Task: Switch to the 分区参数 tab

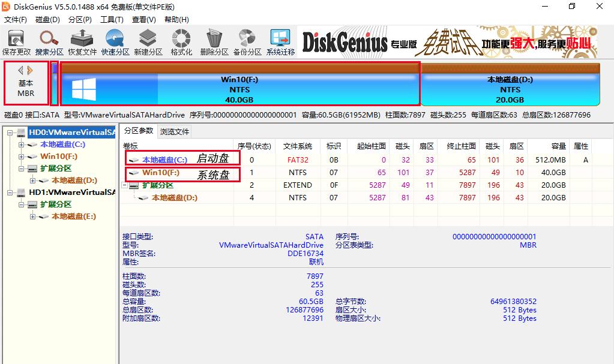Action: [x=139, y=131]
